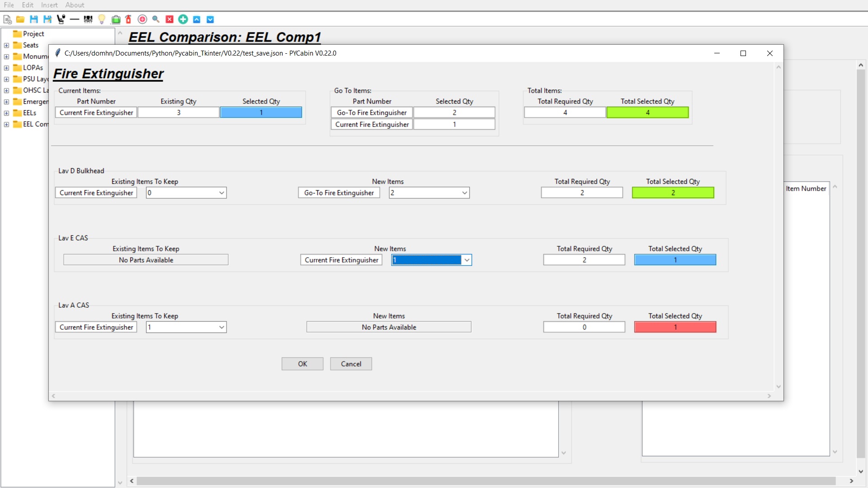Click the green Add/Go icon
Image resolution: width=868 pixels, height=488 pixels.
pyautogui.click(x=183, y=19)
